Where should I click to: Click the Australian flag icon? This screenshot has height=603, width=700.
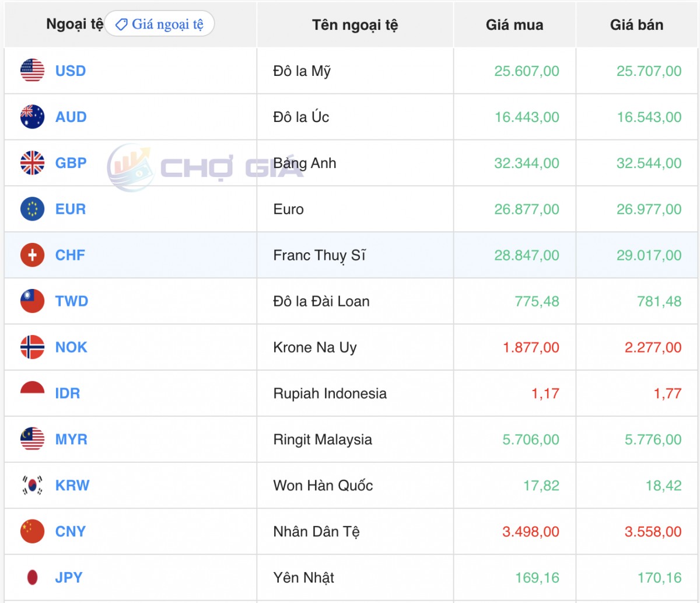(32, 117)
